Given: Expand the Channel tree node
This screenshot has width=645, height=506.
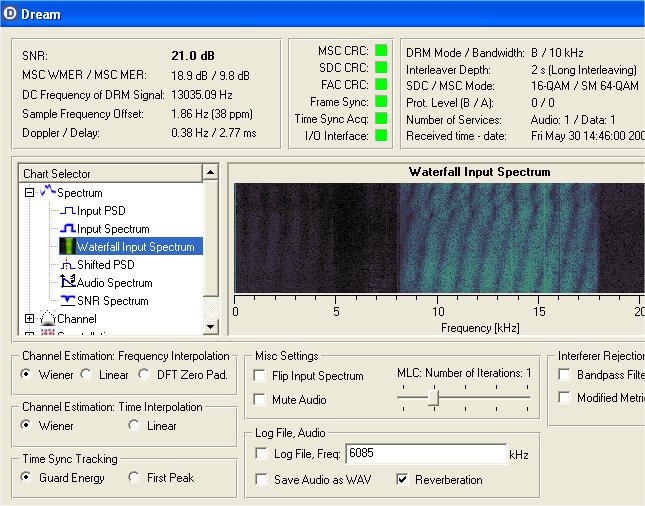Looking at the screenshot, I should (29, 319).
